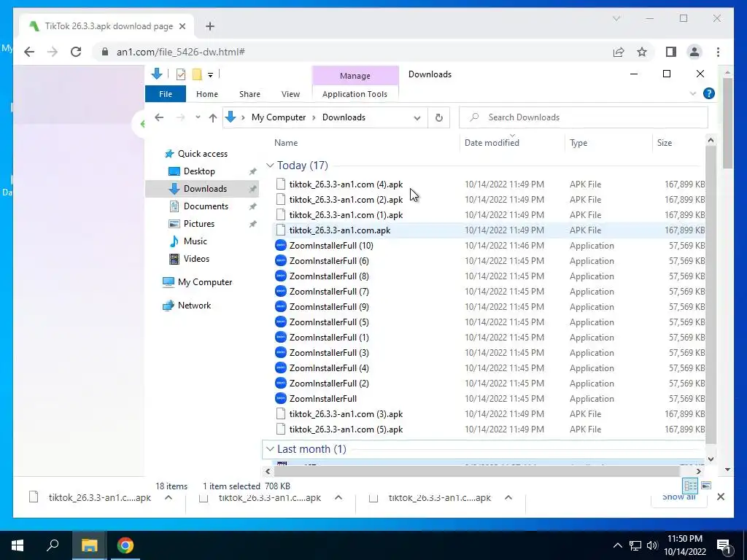Select tiktok_26.3.3-an1.com (2).apk file
747x560 pixels.
pos(346,200)
